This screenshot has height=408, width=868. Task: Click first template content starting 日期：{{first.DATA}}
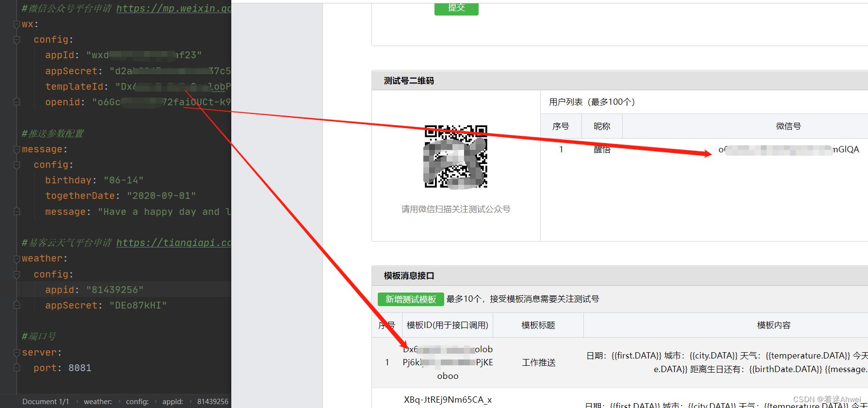coord(727,362)
